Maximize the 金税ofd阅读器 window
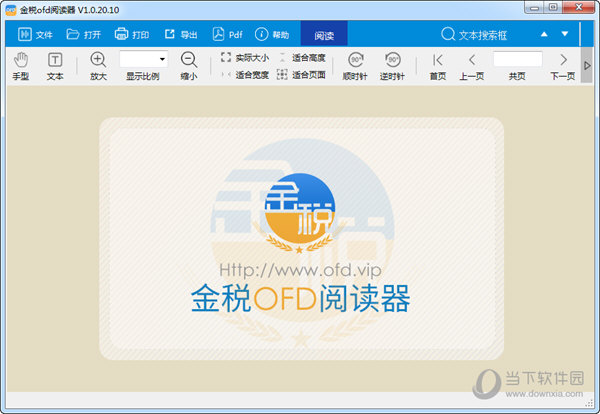Screen dimensions: 600x414 pos(553,7)
